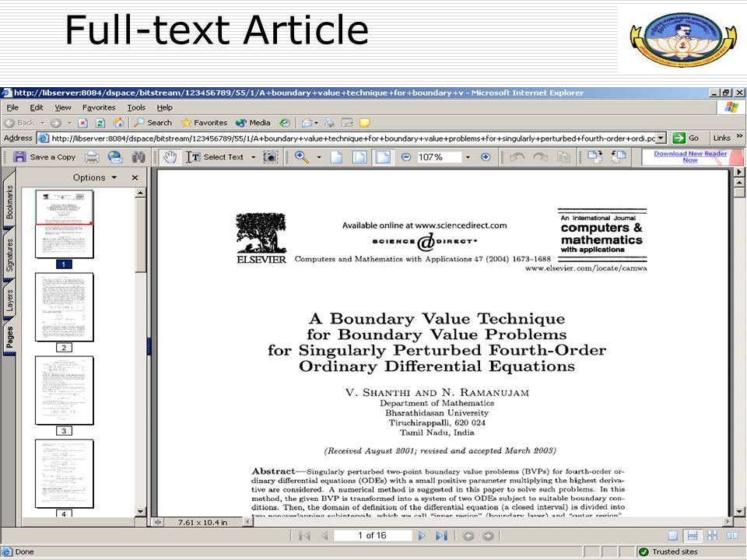
Task: Select the Hand tool
Action: click(x=170, y=156)
